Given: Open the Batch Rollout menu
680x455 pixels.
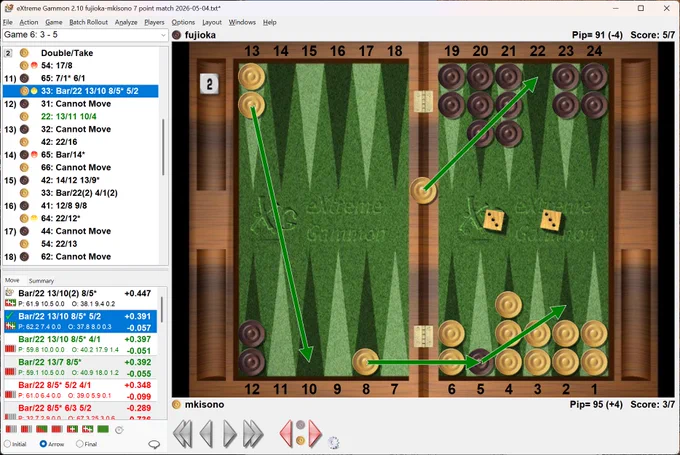Looking at the screenshot, I should click(88, 22).
